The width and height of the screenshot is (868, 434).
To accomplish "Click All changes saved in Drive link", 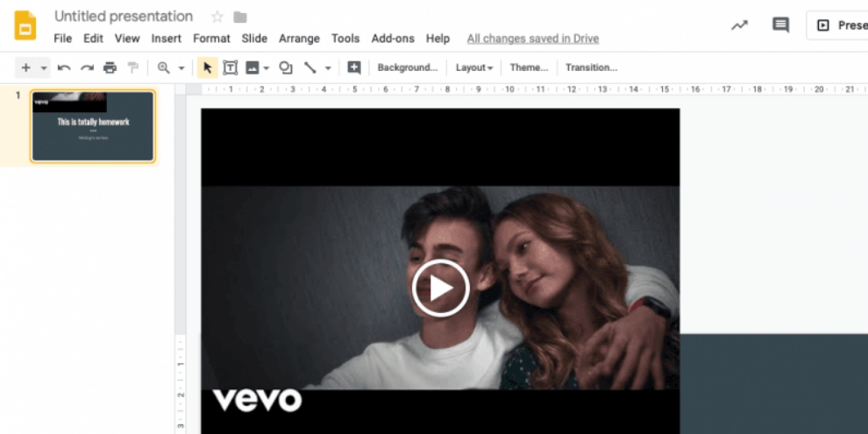I will coord(532,39).
